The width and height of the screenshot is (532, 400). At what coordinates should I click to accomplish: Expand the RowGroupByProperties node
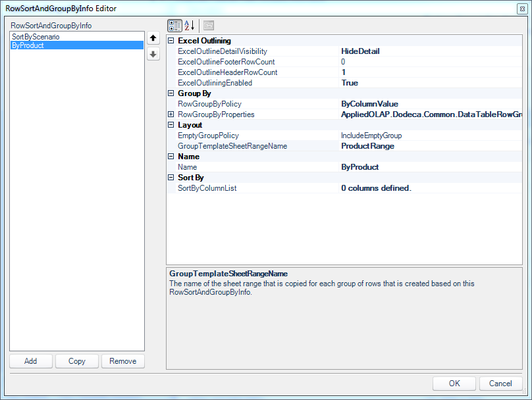click(x=171, y=114)
